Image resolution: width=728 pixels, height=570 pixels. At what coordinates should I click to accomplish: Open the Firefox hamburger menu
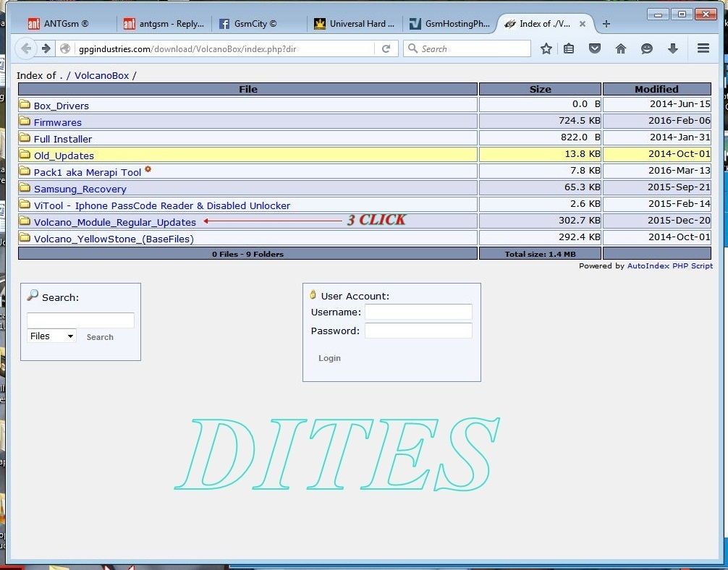point(703,48)
